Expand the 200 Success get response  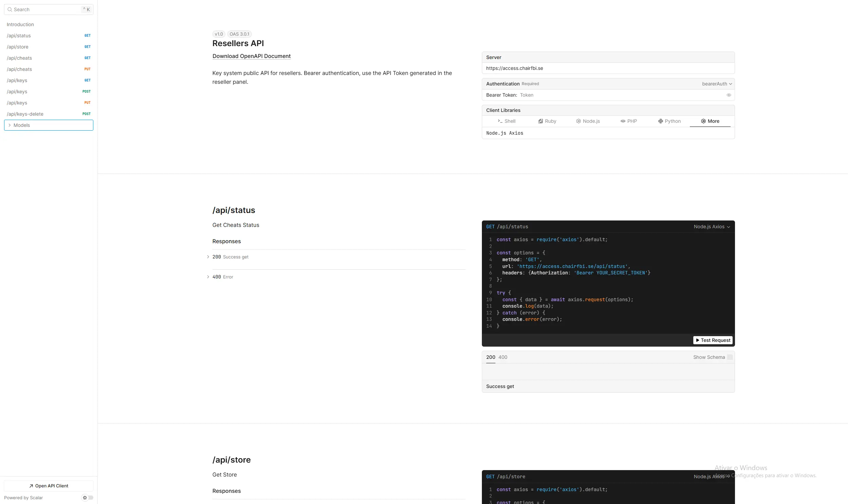tap(208, 257)
